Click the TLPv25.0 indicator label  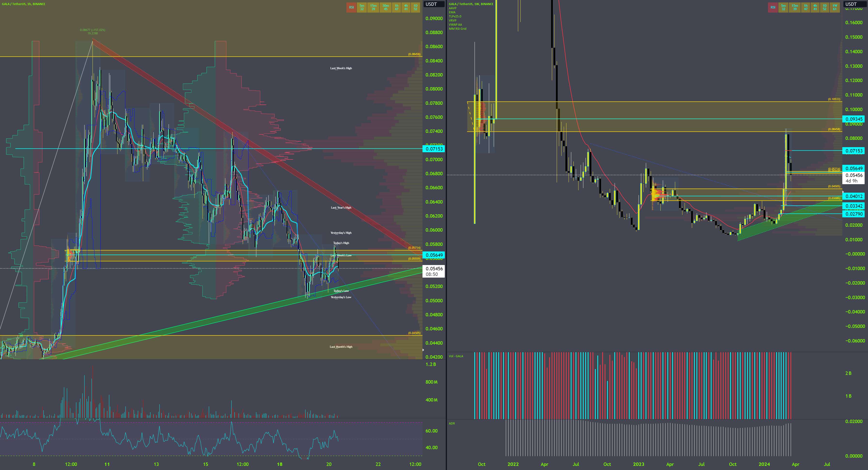coord(455,16)
